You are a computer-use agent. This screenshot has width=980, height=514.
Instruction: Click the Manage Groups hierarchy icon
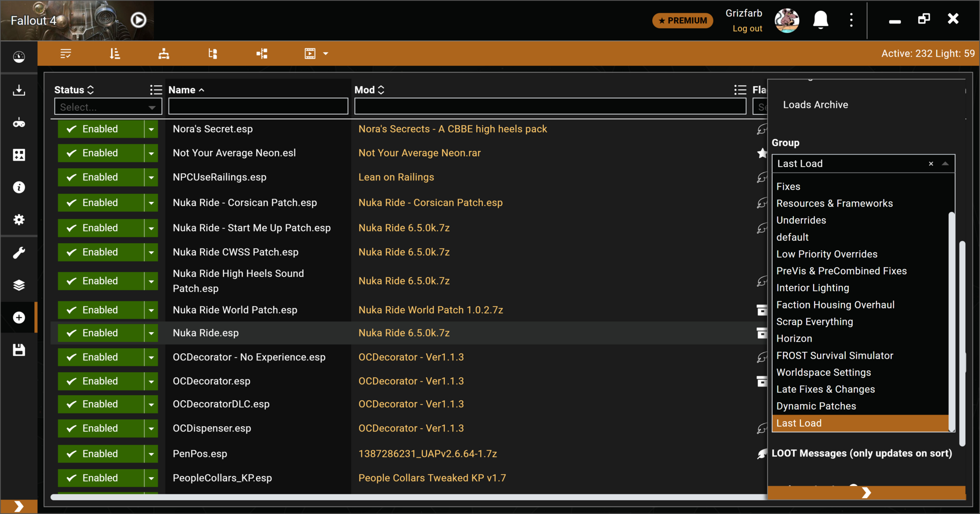[x=164, y=54]
